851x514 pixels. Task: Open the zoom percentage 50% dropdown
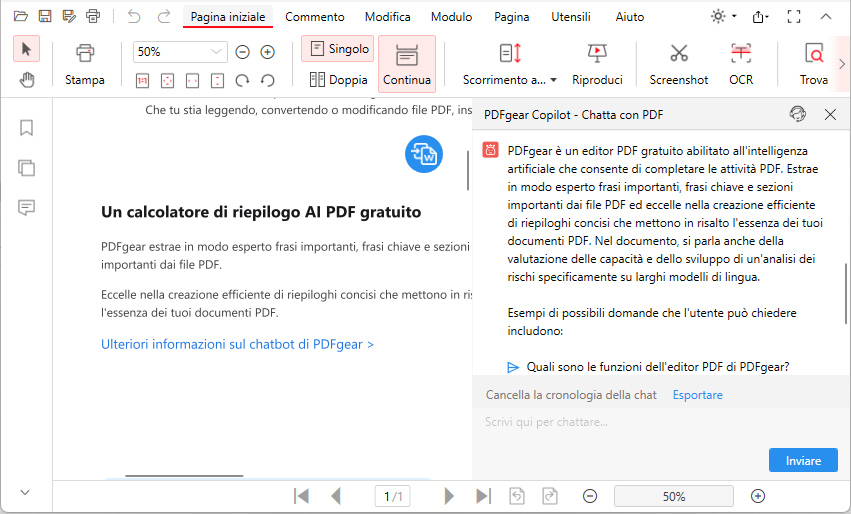pos(216,52)
